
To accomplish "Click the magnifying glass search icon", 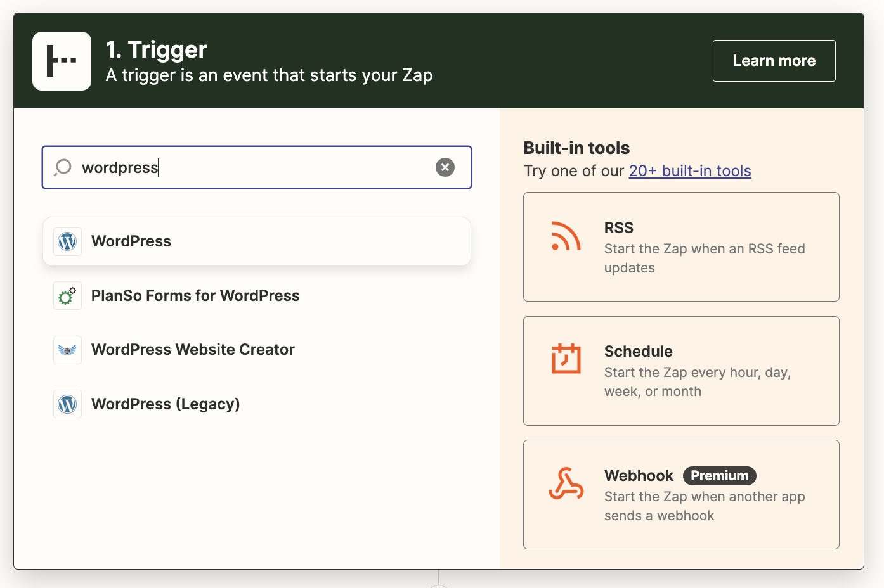I will (x=63, y=167).
